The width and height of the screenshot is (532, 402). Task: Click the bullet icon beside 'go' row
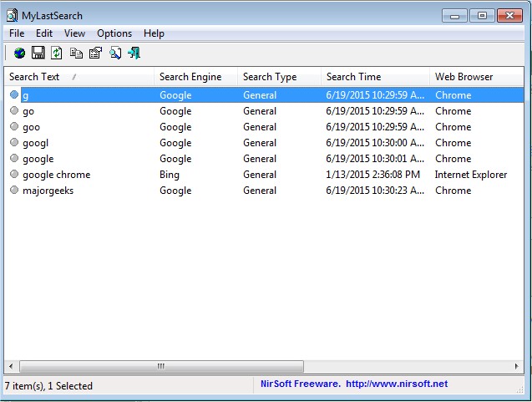coord(14,110)
